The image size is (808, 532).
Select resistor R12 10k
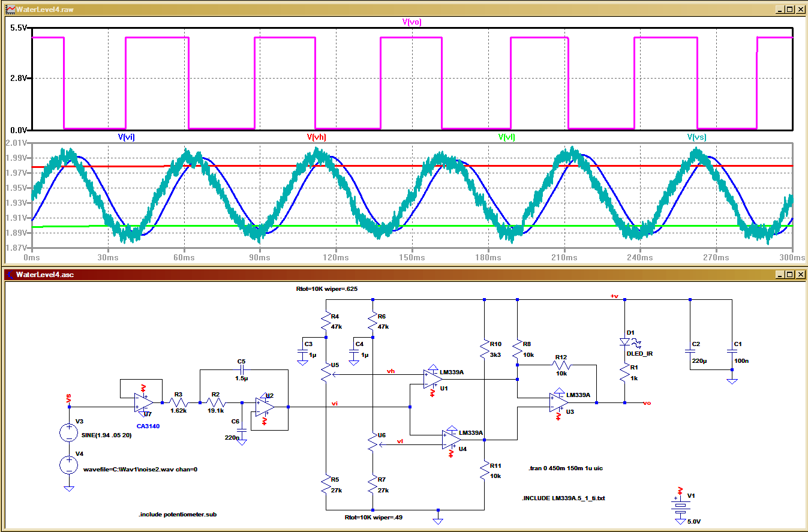(561, 363)
